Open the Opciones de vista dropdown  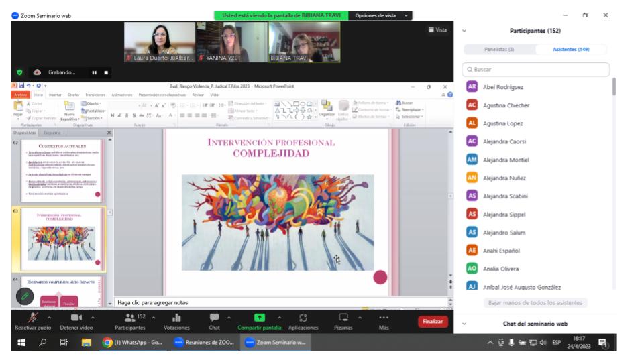[x=380, y=15]
